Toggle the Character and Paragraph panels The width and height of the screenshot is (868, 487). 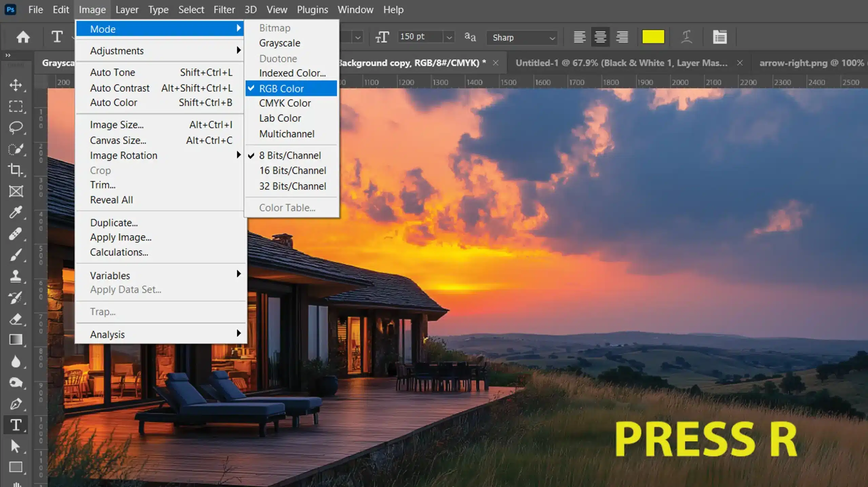[x=719, y=37]
